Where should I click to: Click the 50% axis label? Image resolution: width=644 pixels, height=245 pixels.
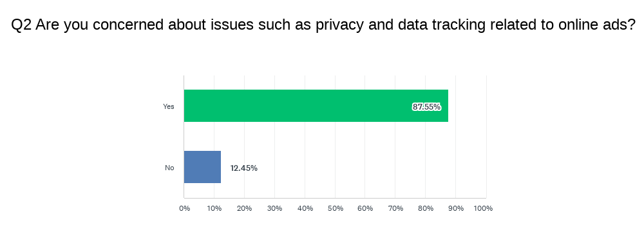(x=335, y=208)
